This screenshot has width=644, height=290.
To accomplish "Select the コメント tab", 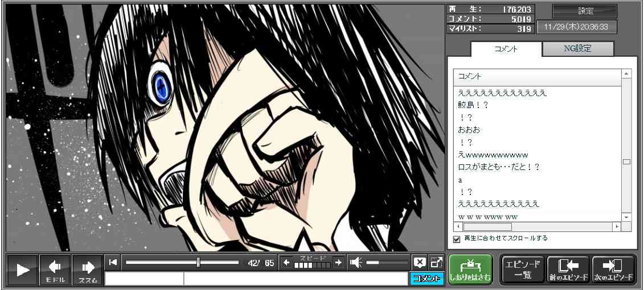I will (x=505, y=49).
